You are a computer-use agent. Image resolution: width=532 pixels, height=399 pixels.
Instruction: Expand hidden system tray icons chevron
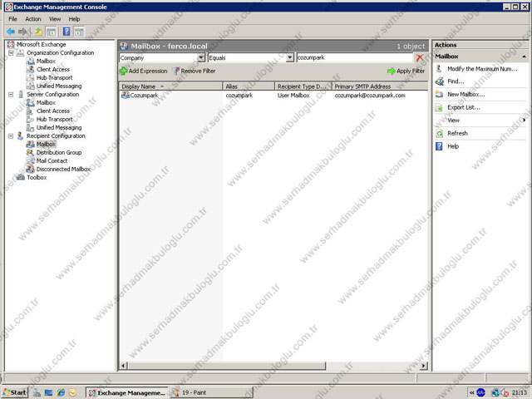coord(472,392)
